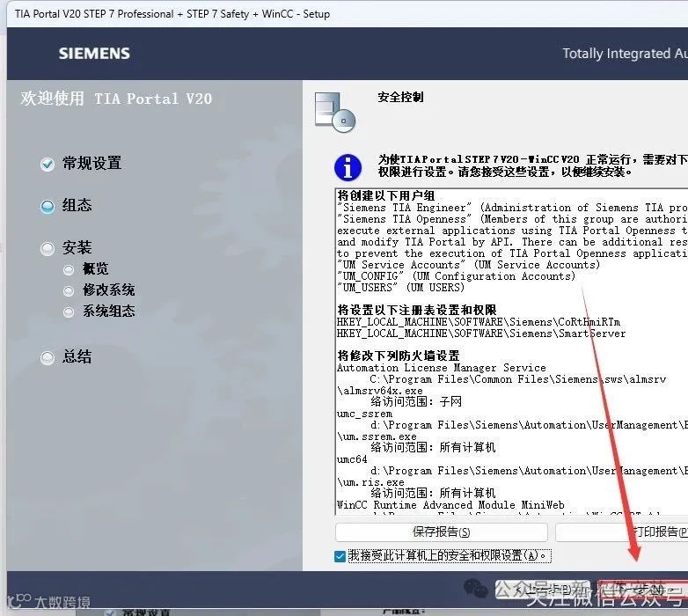Click the "Siemens TIA Engineer" line
Screen dimensions: 688x616
512,208
